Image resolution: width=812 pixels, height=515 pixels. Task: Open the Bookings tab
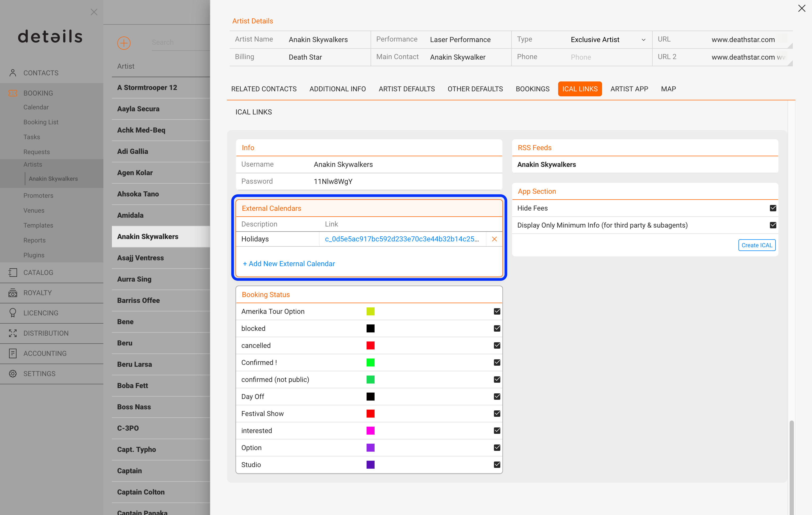(x=533, y=89)
